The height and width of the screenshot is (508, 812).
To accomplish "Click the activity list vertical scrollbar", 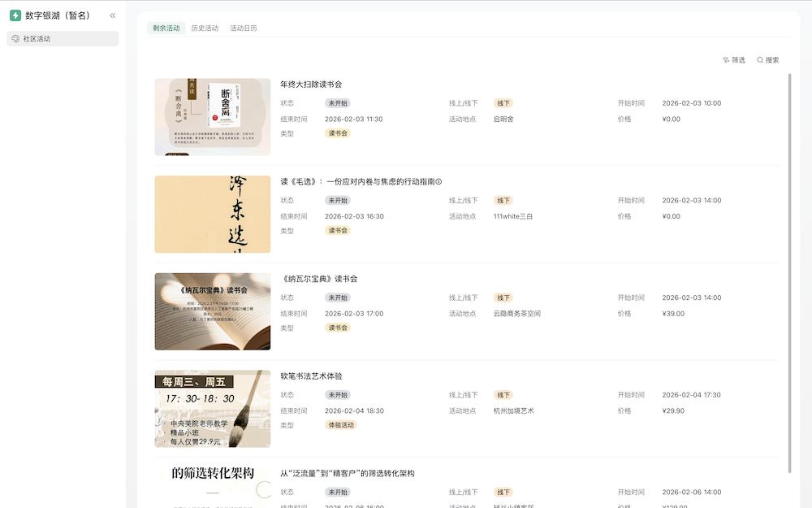I will click(790, 273).
